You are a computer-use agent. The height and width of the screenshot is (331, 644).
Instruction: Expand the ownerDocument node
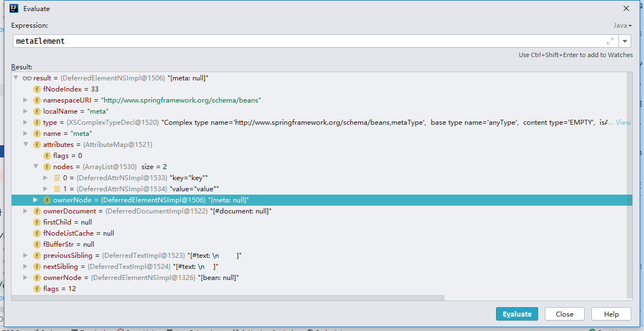pos(25,211)
